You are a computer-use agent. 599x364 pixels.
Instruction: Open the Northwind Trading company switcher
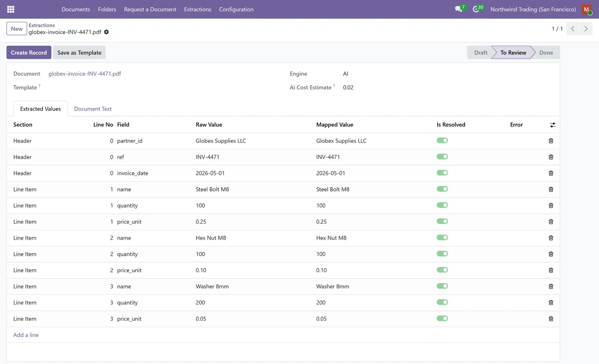533,9
